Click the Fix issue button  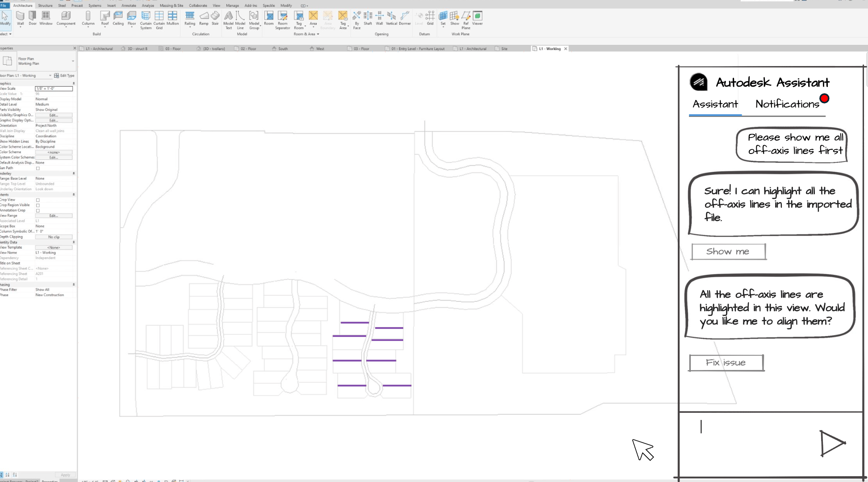point(726,363)
